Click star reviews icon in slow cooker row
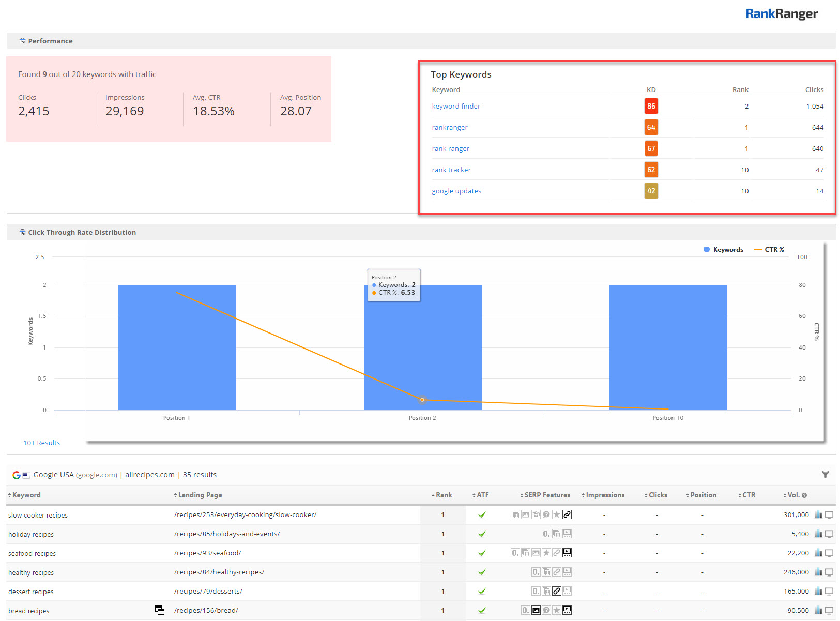This screenshot has width=840, height=621. point(557,514)
